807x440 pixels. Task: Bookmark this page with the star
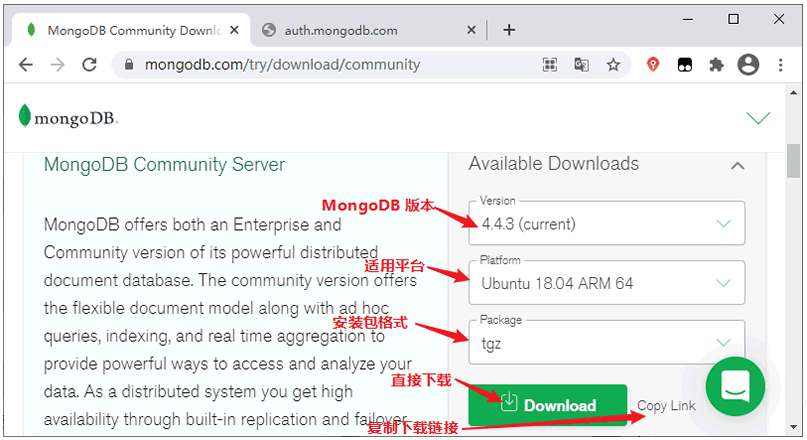[x=613, y=65]
